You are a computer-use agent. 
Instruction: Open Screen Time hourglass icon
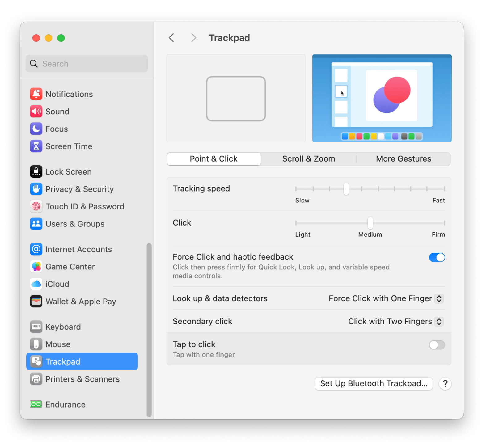pos(36,146)
